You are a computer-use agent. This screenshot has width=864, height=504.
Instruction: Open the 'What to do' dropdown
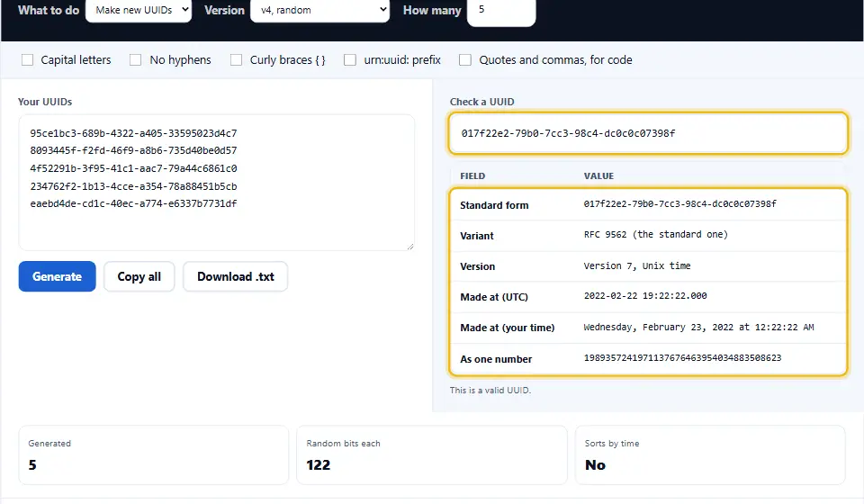[139, 10]
